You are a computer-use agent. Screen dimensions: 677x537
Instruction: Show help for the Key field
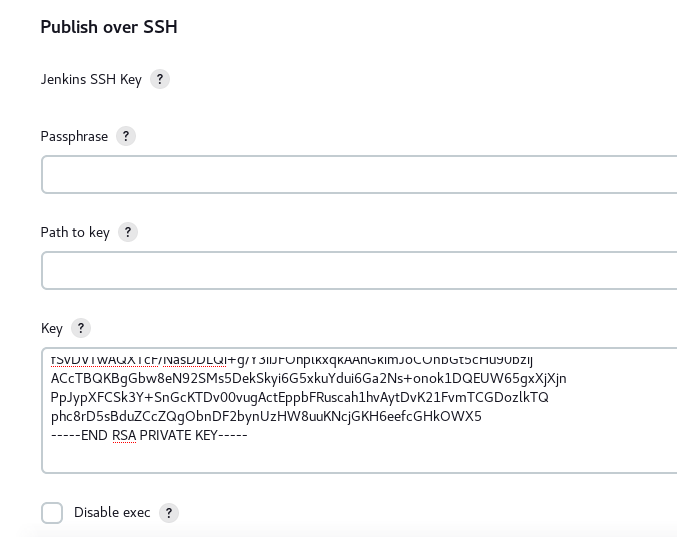tap(81, 328)
